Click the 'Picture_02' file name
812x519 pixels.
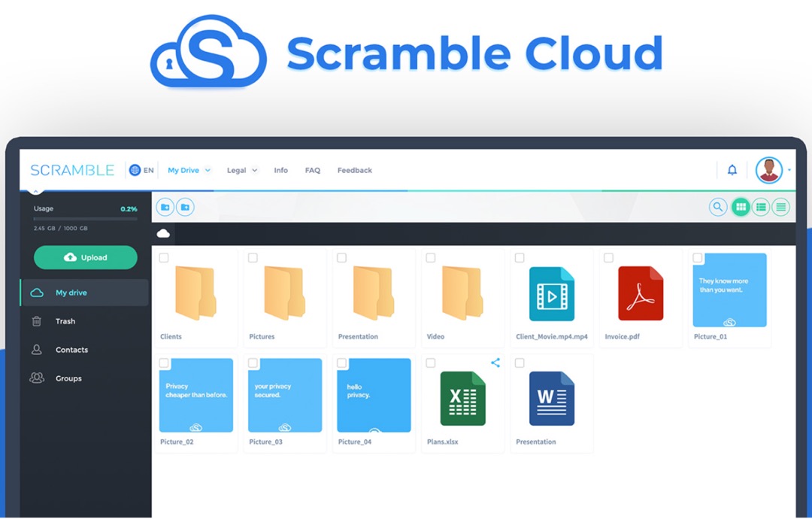[x=177, y=442]
